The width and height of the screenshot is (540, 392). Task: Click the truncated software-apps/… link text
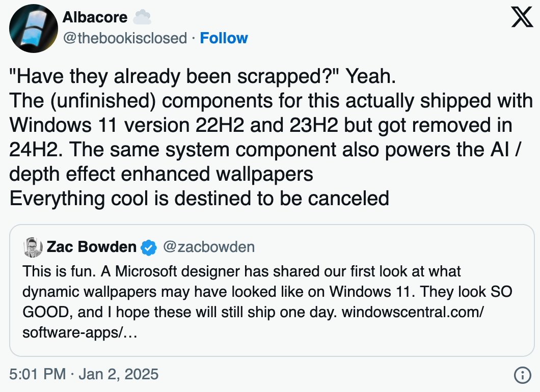(80, 332)
